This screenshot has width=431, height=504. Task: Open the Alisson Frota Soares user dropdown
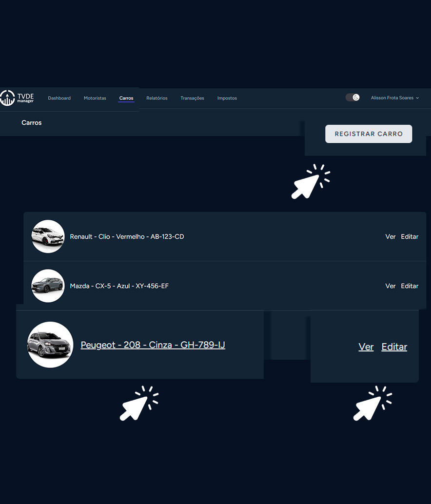pyautogui.click(x=394, y=98)
